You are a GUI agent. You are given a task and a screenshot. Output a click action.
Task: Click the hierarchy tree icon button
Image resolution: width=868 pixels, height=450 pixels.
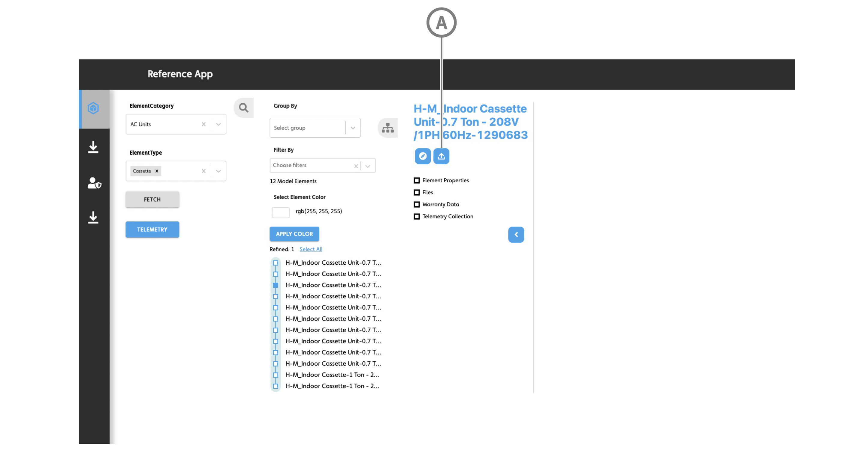tap(387, 128)
